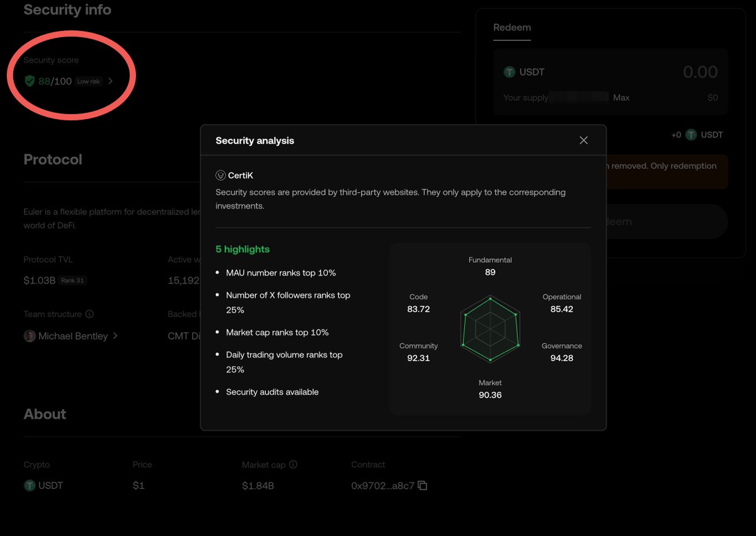Click the contract address text 0x9702...a8c7
This screenshot has height=536, width=756.
click(x=382, y=486)
